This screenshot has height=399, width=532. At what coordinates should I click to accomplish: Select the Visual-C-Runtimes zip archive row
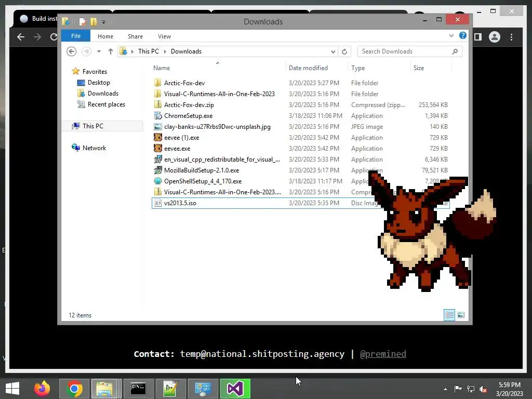(301, 192)
